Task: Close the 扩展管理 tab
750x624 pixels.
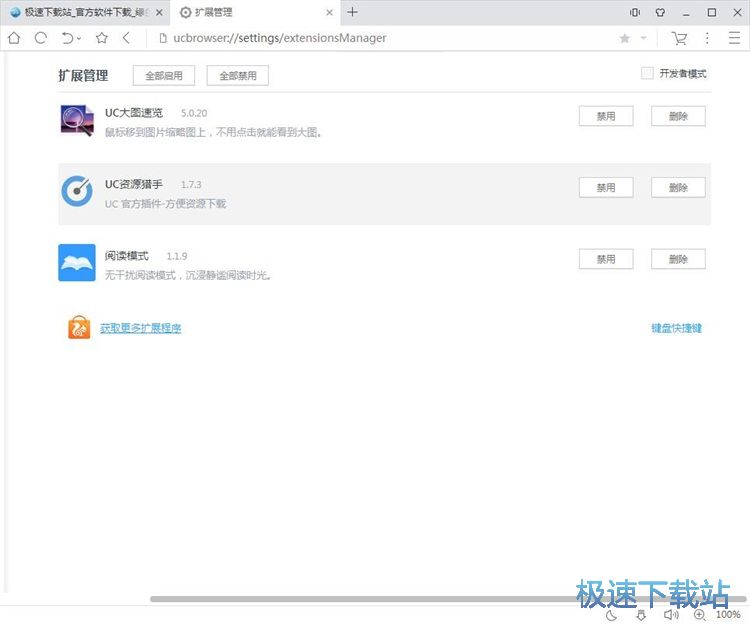Action: point(329,12)
